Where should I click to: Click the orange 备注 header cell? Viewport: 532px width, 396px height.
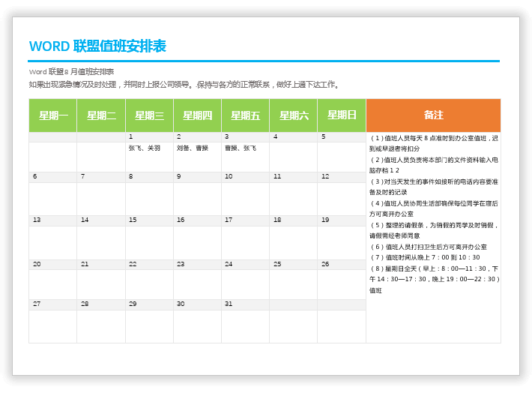point(434,115)
